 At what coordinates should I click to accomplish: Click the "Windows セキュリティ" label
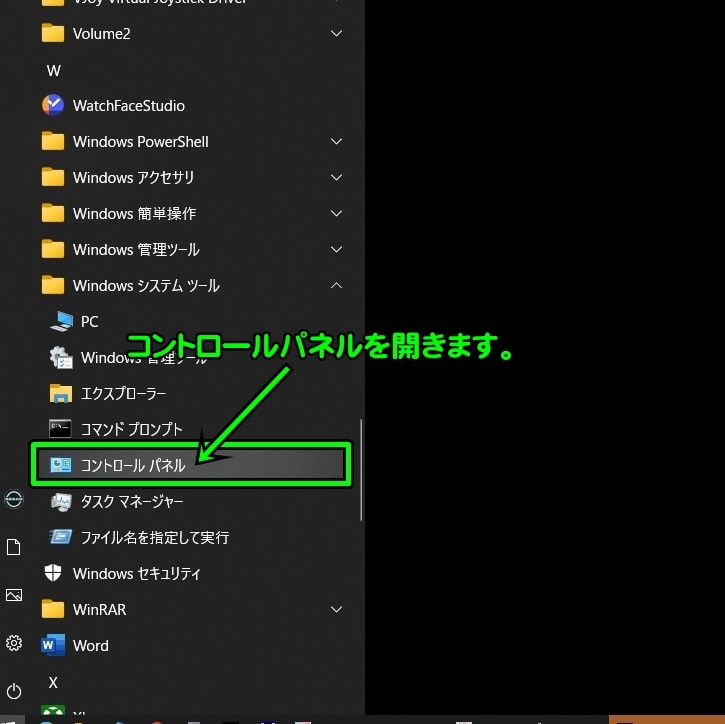[x=136, y=573]
